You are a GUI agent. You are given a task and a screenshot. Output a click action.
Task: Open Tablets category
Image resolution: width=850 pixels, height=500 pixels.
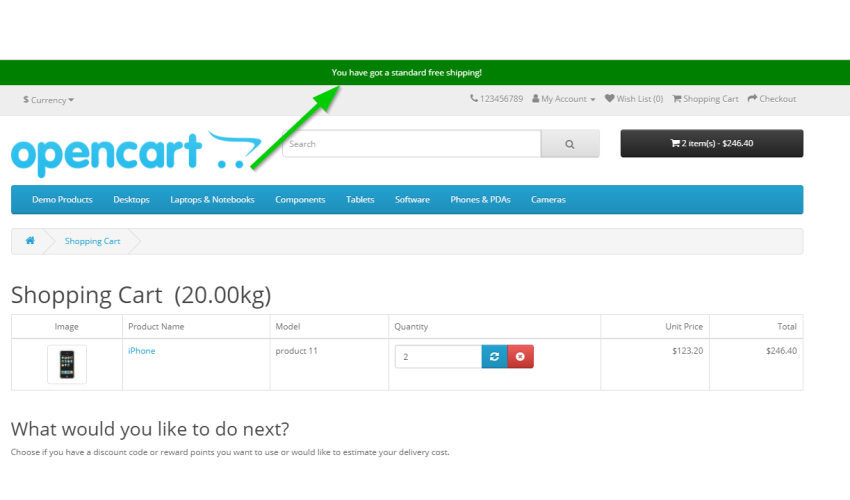point(360,200)
